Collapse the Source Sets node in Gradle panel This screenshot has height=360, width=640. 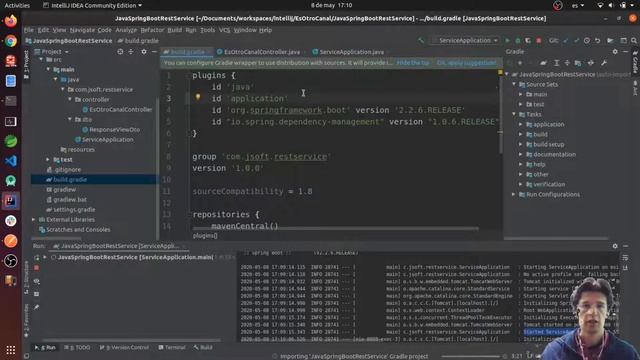click(x=514, y=84)
